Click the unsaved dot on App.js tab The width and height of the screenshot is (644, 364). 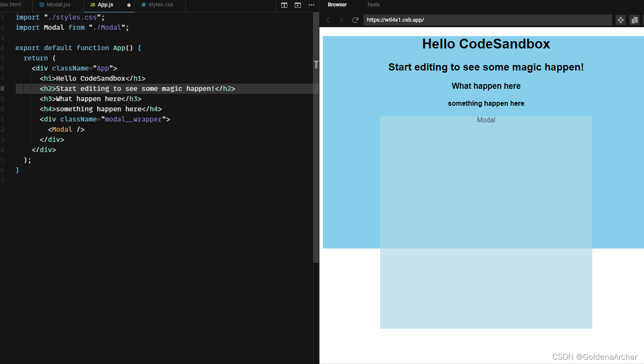pos(129,5)
